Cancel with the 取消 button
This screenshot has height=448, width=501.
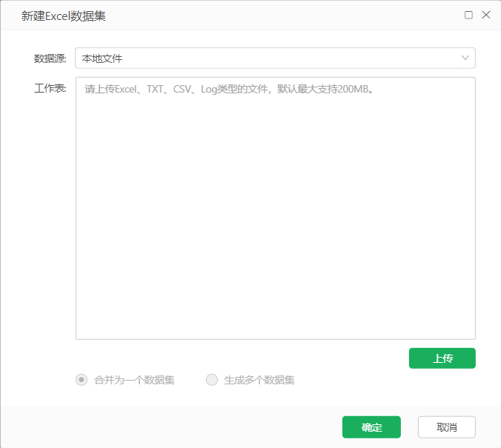coord(447,427)
